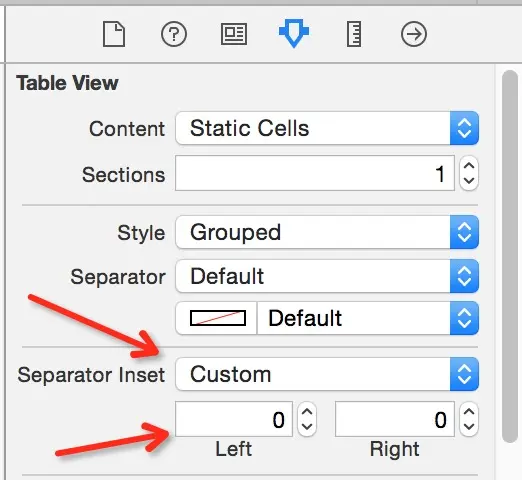Decrement the Sections stepper
The image size is (522, 480).
(469, 181)
